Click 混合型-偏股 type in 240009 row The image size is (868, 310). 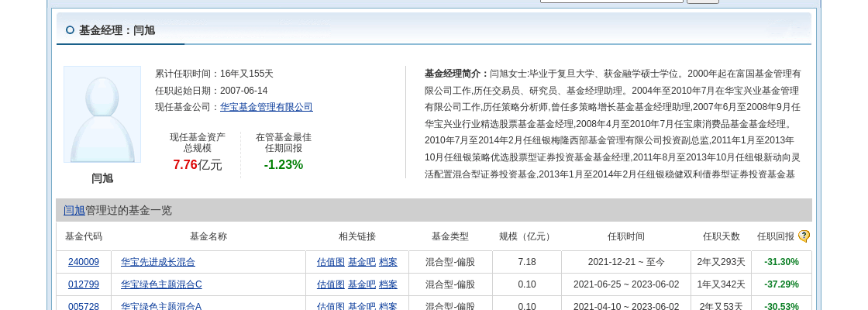(450, 262)
